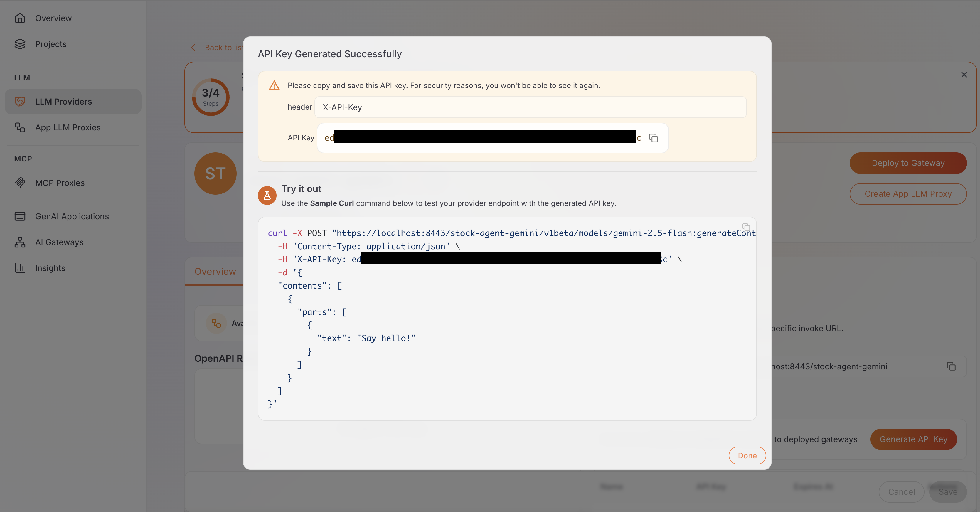Screen dimensions: 980x512
Task: Click Create App LLM Proxy button
Action: coord(908,194)
